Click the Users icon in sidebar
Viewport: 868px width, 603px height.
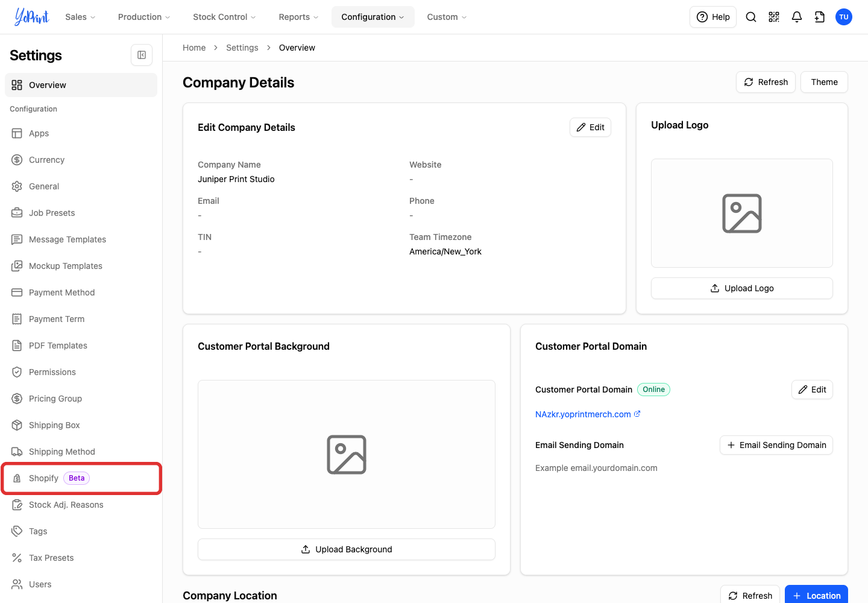17,584
